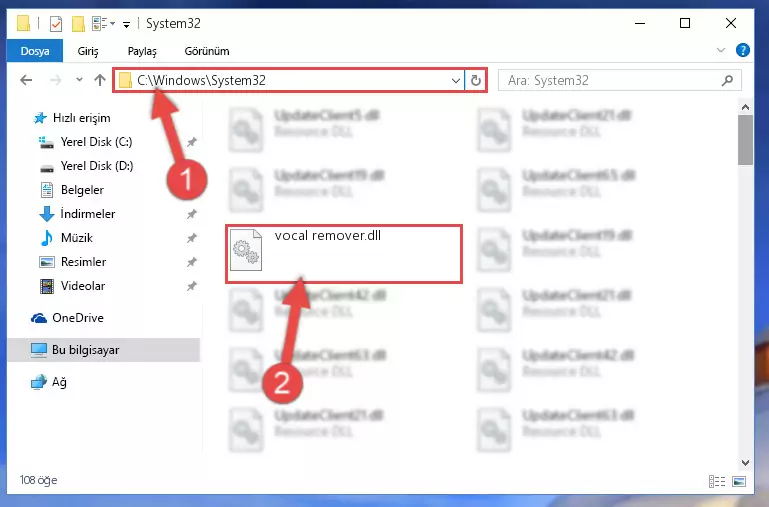Click the window folder icon in title bar
This screenshot has width=769, height=507.
click(x=24, y=24)
